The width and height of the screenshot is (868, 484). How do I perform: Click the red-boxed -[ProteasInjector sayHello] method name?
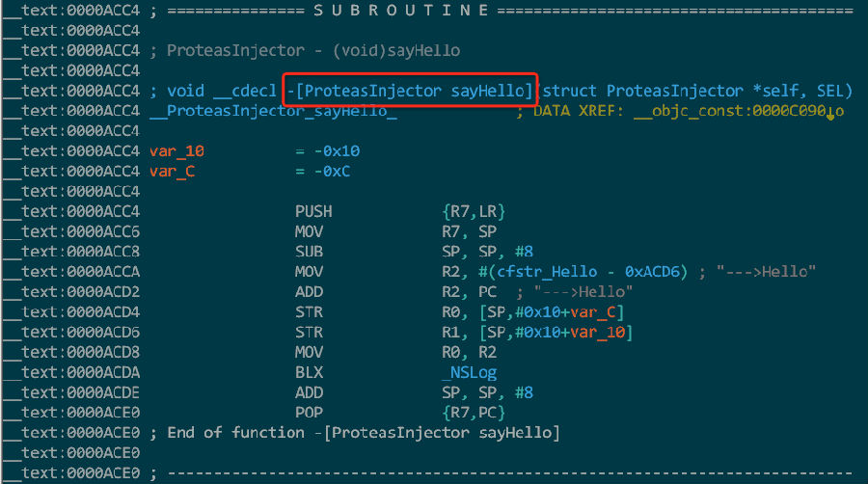click(x=412, y=91)
